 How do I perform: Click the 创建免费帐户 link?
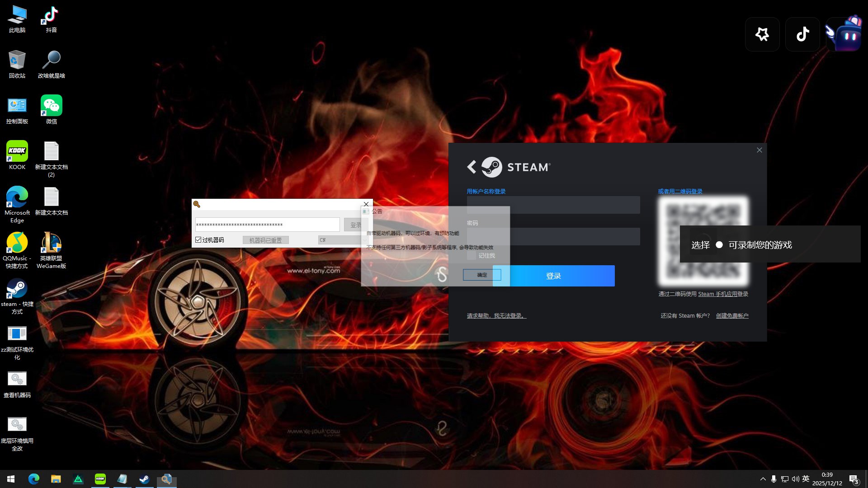coord(732,316)
